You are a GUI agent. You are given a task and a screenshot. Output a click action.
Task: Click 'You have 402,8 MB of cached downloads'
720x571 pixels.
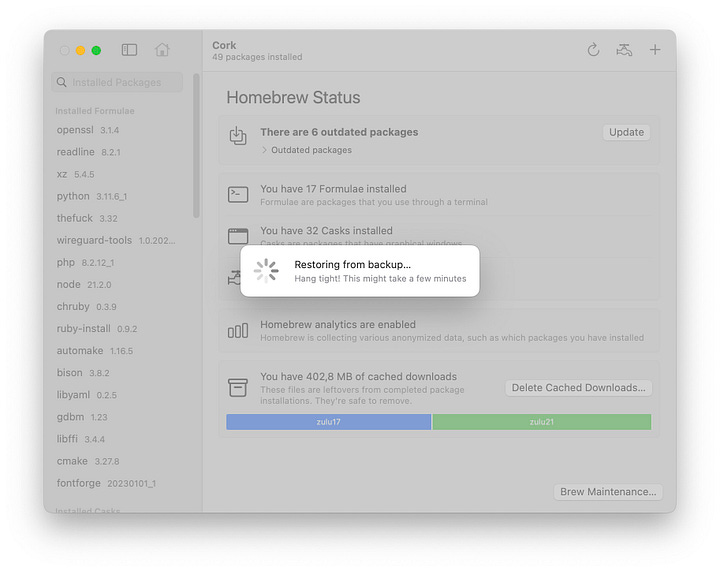coord(359,376)
